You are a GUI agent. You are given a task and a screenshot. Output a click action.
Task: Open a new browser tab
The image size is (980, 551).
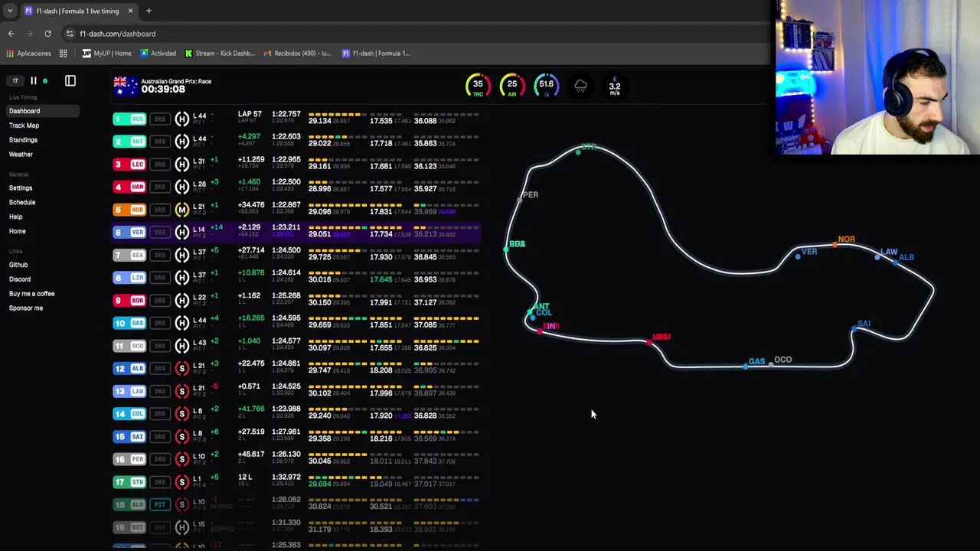(x=149, y=11)
